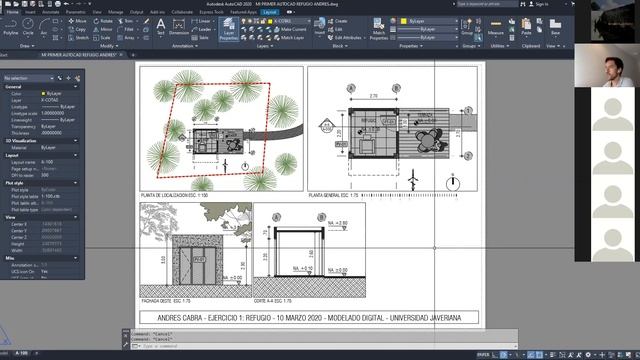Image resolution: width=640 pixels, height=360 pixels.
Task: Click the Sign In button
Action: point(539,4)
